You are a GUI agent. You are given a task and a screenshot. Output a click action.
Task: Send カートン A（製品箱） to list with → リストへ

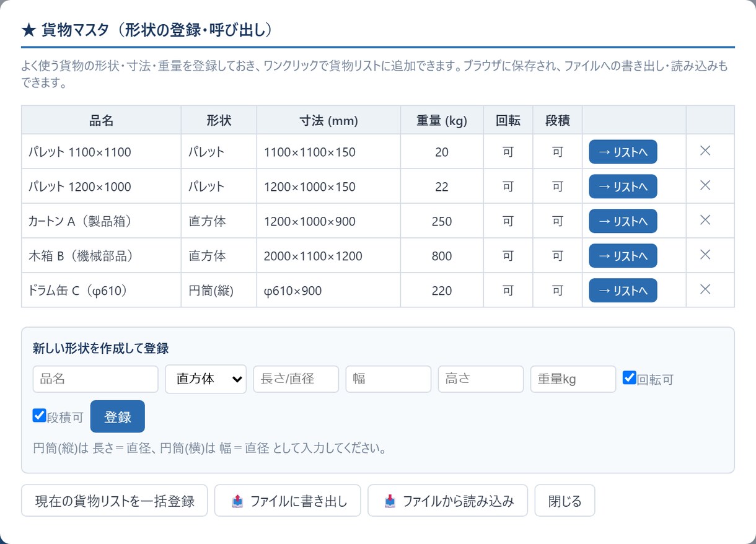623,221
